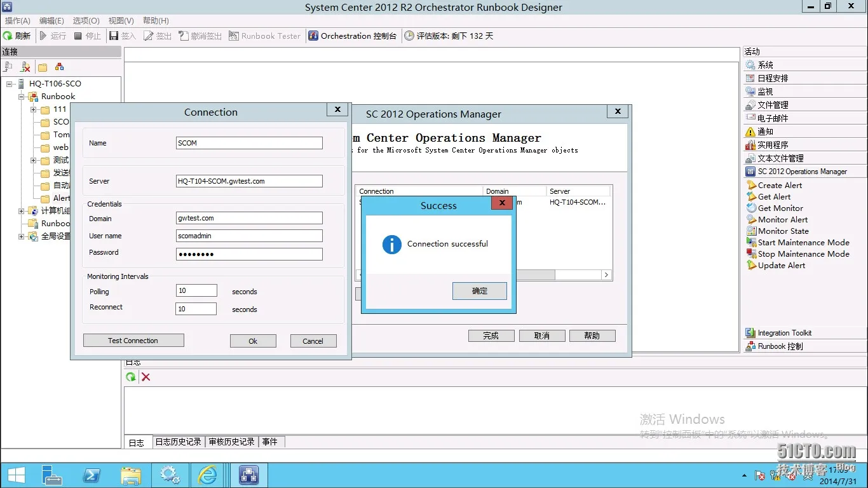Screen dimensions: 868x488
Task: Expand the 文本文件管理 activity category
Action: [806, 158]
